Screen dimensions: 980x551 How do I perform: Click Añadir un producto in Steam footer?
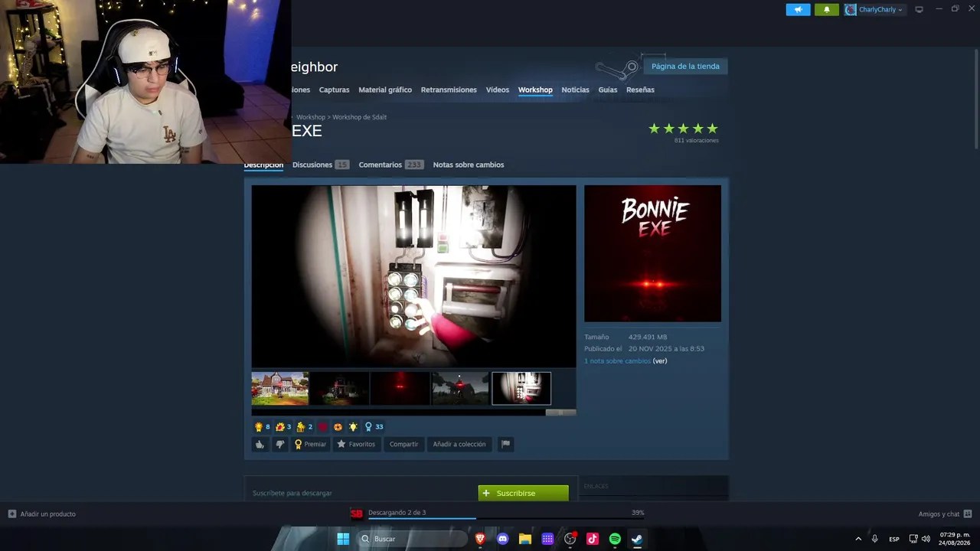pyautogui.click(x=42, y=514)
